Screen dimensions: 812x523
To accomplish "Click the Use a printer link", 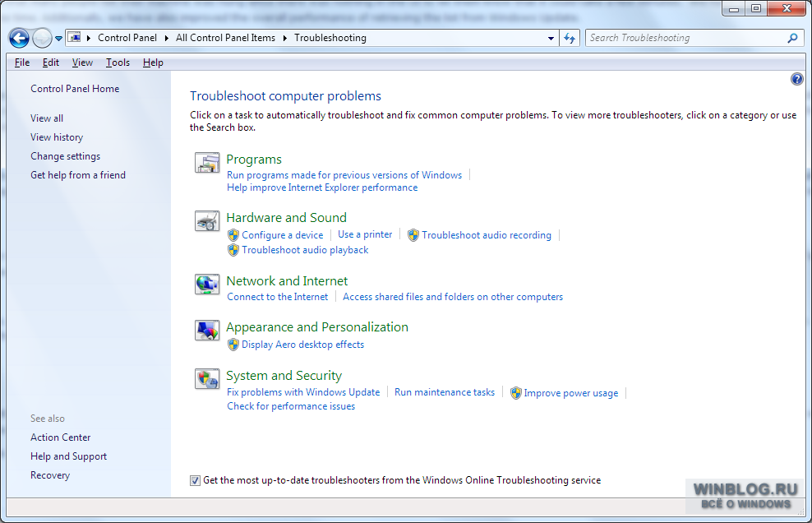I will [365, 234].
